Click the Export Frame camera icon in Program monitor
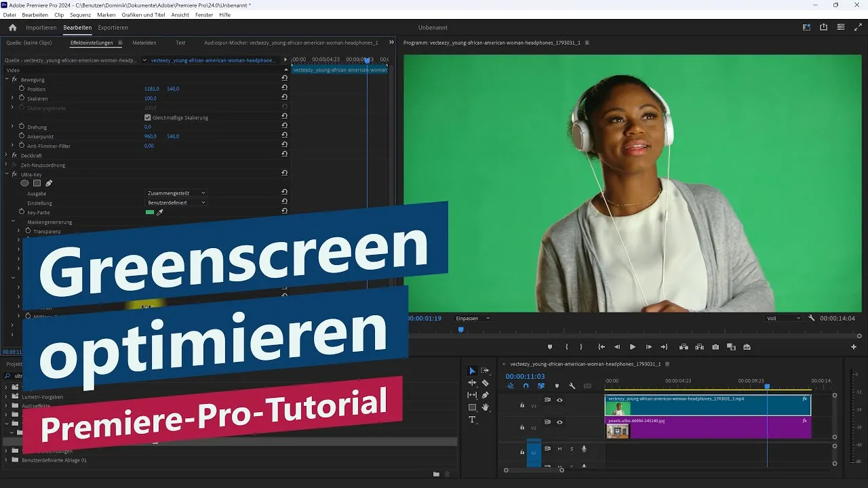The width and height of the screenshot is (868, 488). click(715, 346)
